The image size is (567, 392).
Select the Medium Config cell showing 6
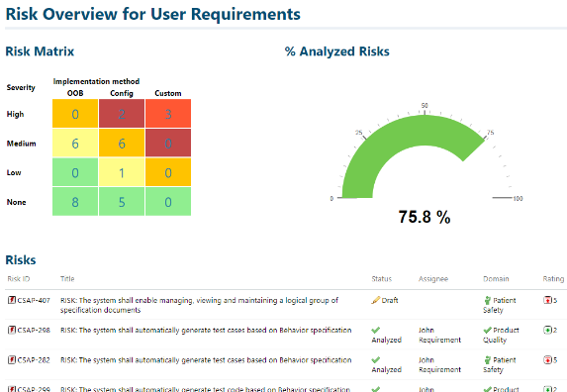click(122, 143)
